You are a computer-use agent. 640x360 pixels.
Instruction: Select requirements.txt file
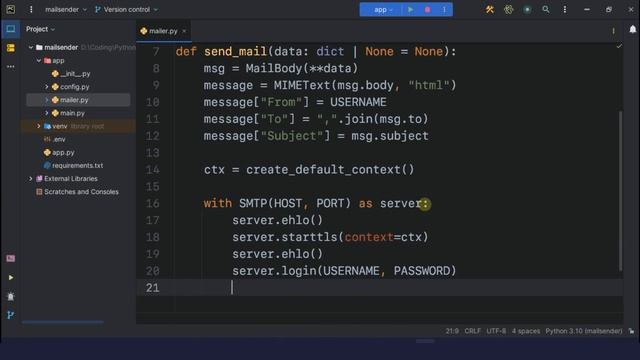tap(73, 165)
